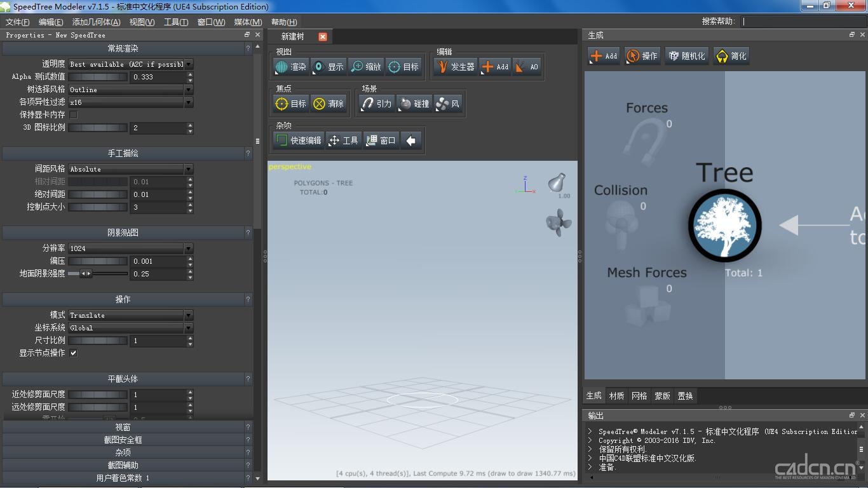Click the 碰撞 collision scene button
The width and height of the screenshot is (868, 488).
click(x=414, y=104)
